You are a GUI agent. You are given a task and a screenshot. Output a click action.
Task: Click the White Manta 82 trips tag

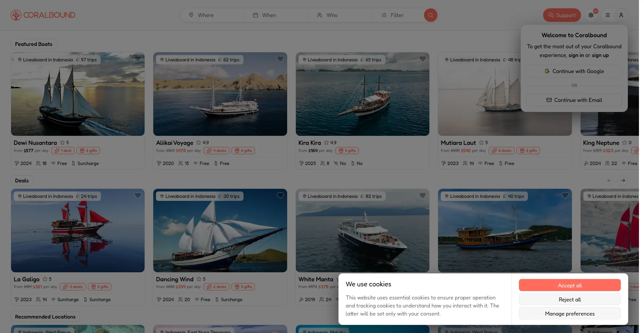(371, 196)
